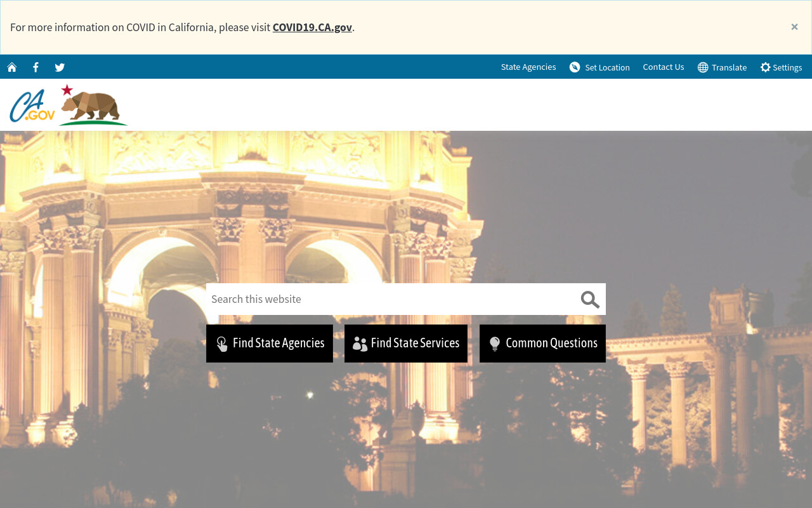Viewport: 812px width, 508px height.
Task: Click the magnifying glass search icon
Action: pos(590,299)
